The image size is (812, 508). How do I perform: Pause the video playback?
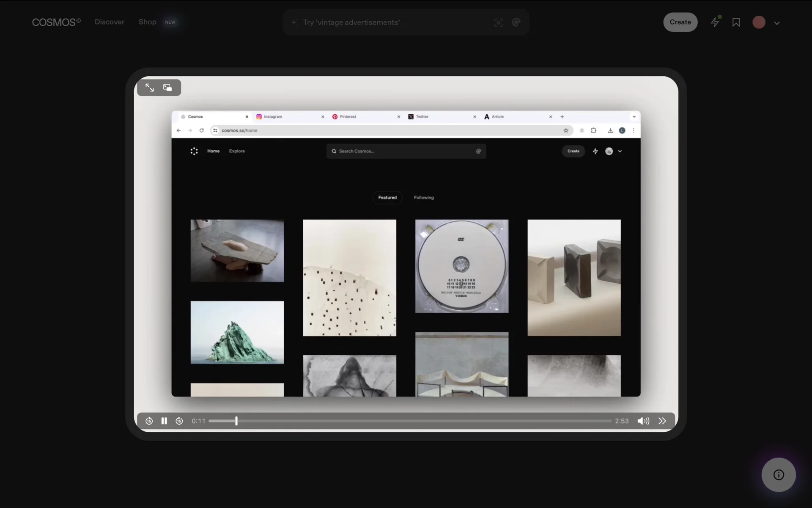tap(164, 421)
